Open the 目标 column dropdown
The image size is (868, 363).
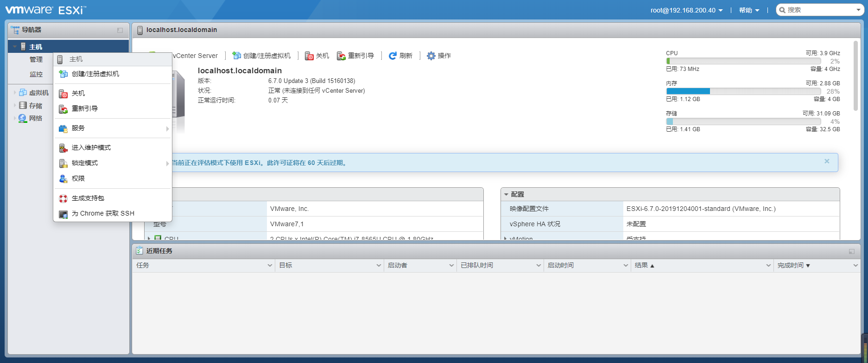click(x=379, y=266)
